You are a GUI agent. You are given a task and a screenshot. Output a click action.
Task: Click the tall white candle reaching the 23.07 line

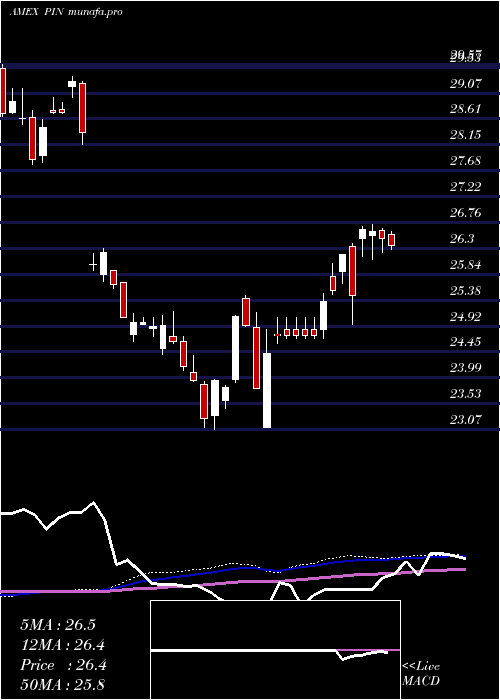[267, 391]
